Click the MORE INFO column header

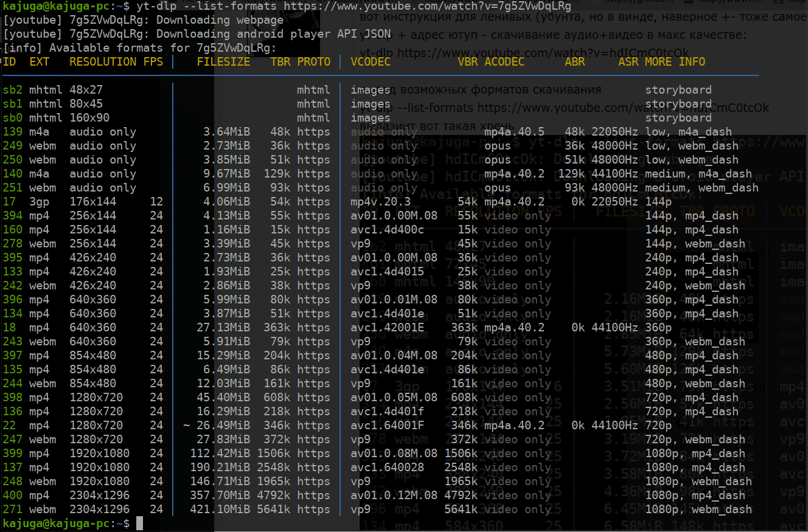point(675,61)
